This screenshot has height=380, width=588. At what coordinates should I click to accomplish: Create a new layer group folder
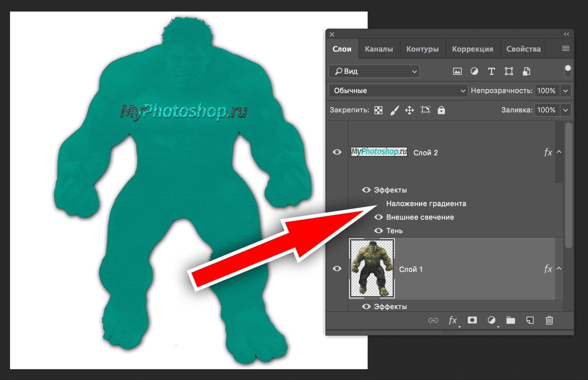pos(510,320)
